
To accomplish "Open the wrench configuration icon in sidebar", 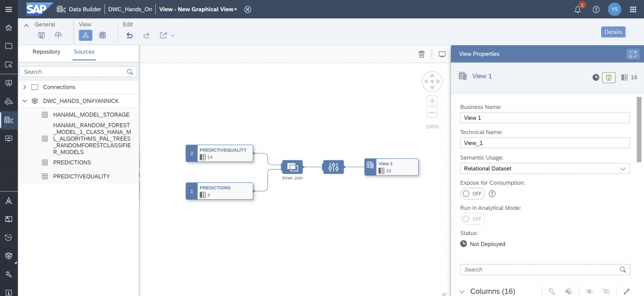I will point(9,275).
